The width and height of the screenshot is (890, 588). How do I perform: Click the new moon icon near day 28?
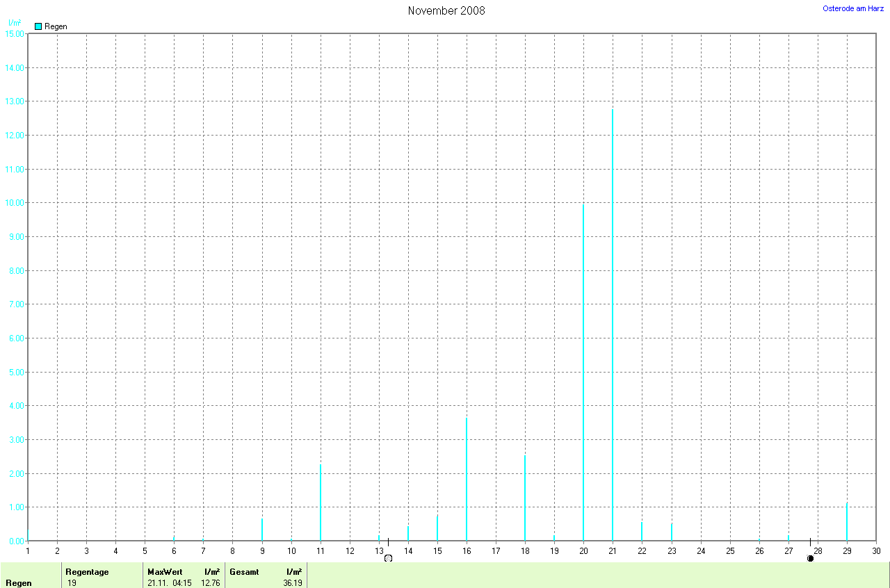pos(810,558)
